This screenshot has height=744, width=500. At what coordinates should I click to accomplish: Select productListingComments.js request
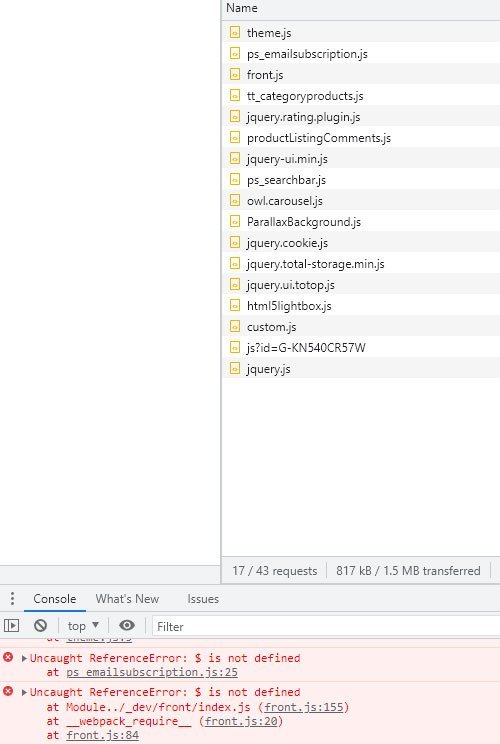point(361,137)
